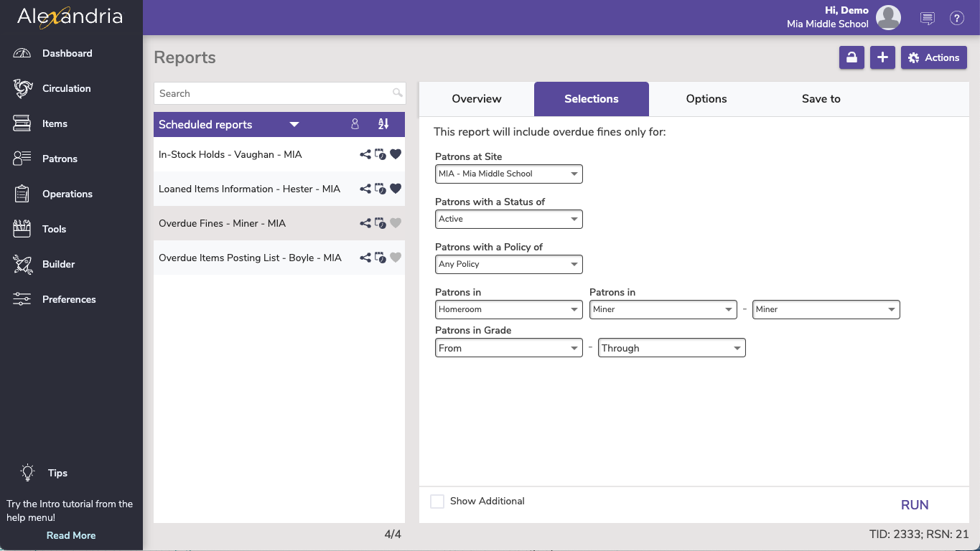Open the chat messages icon
Screen dimensions: 980x551
[927, 19]
